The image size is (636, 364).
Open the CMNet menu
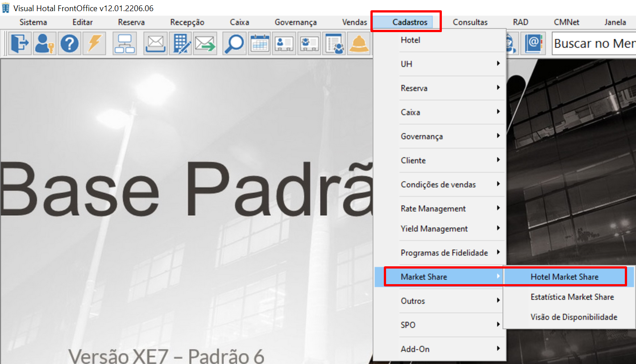click(566, 22)
